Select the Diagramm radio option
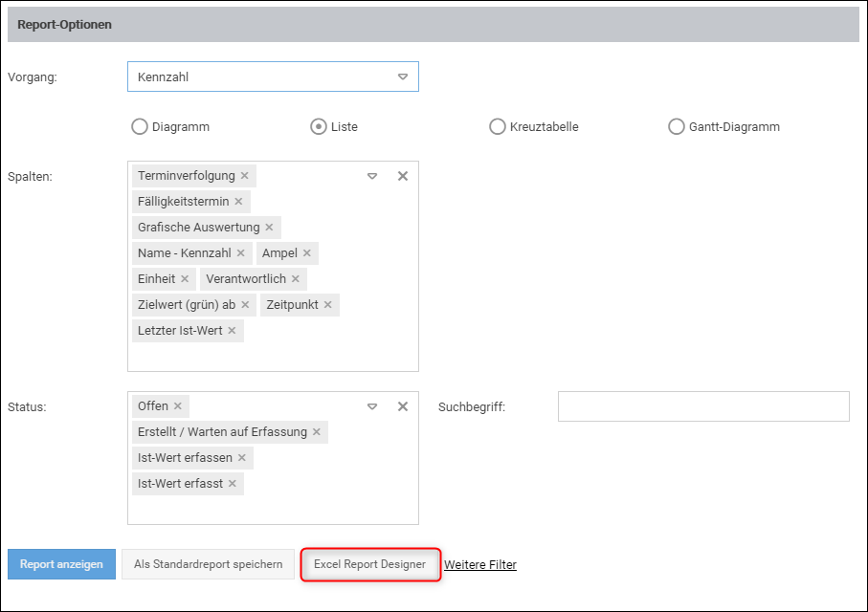Viewport: 868px width, 612px height. 140,126
